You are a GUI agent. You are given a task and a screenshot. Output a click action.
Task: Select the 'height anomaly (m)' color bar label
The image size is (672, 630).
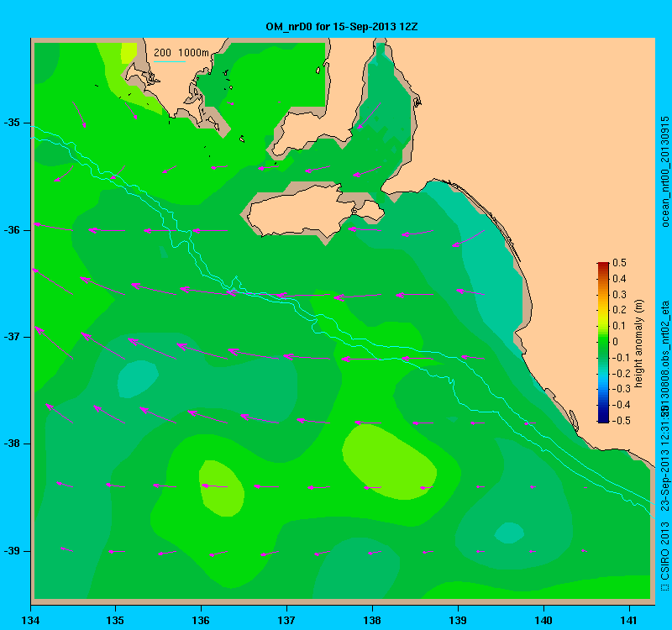coord(639,344)
